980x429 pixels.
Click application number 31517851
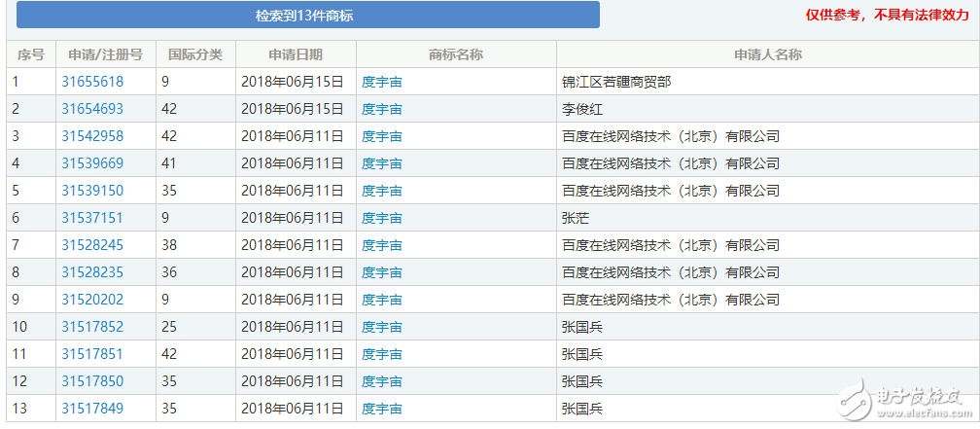tap(92, 354)
